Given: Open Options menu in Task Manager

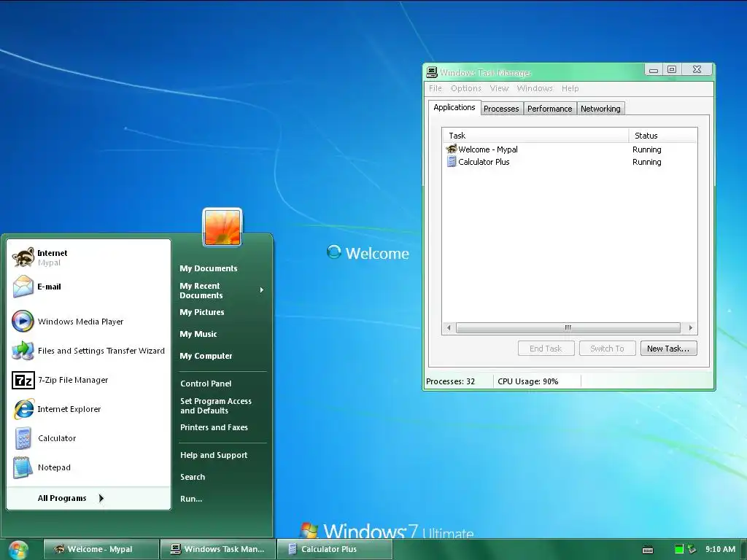Looking at the screenshot, I should [466, 88].
